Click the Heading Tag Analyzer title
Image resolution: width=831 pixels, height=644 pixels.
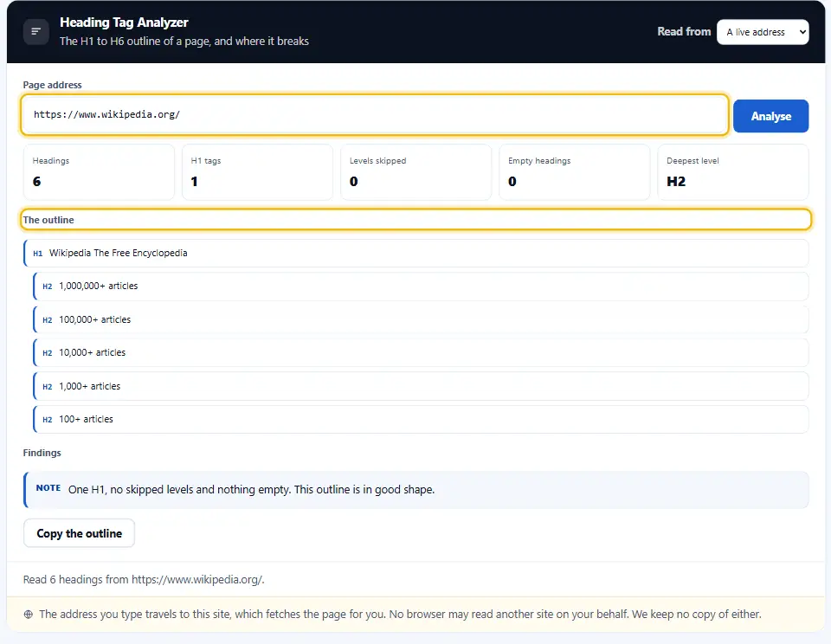coord(124,23)
